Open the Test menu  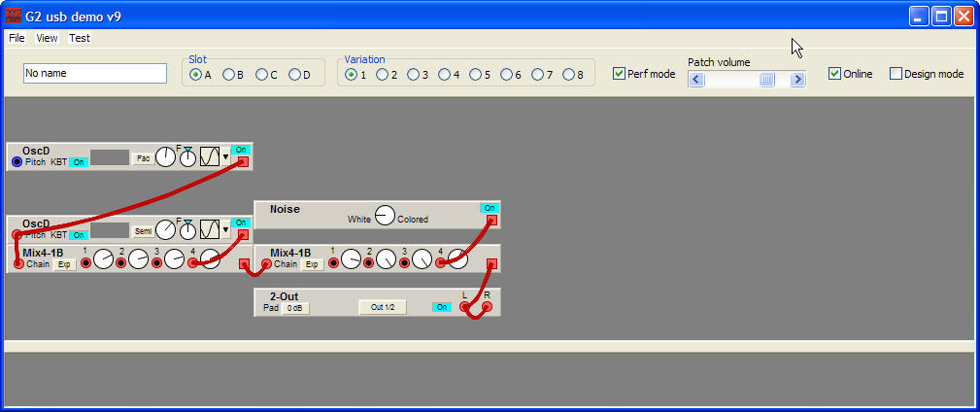pyautogui.click(x=80, y=38)
